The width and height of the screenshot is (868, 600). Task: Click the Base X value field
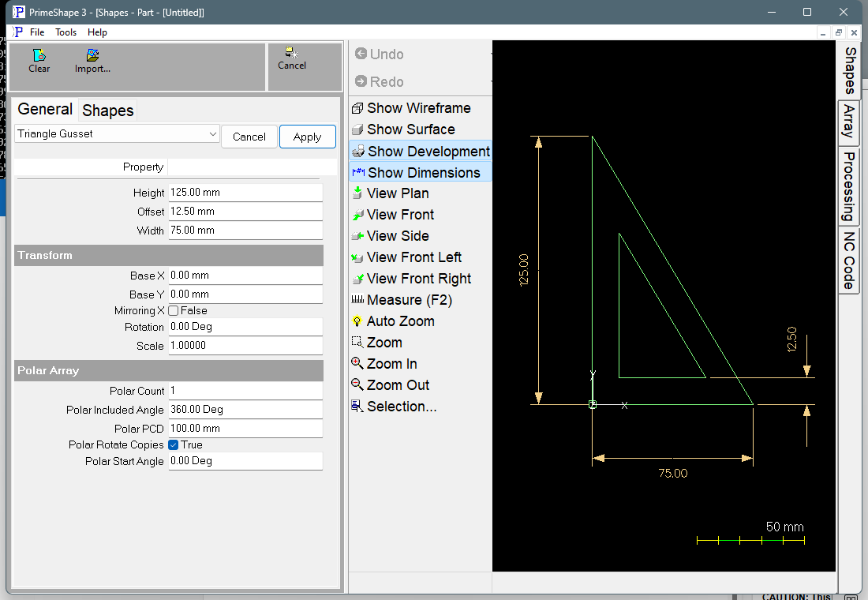(x=245, y=276)
